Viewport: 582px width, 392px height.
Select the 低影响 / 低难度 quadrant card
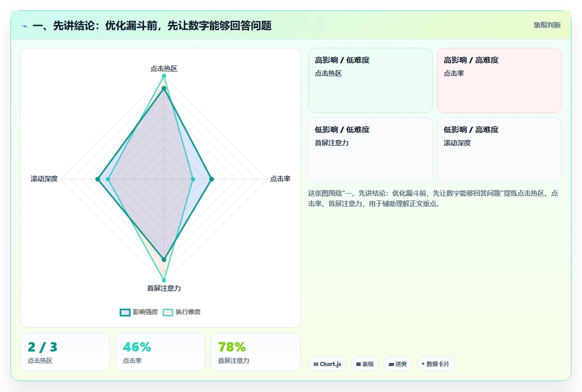coord(371,150)
